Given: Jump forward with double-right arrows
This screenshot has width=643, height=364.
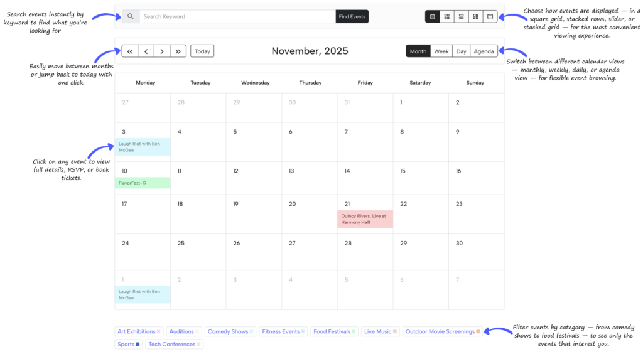Looking at the screenshot, I should (x=178, y=51).
